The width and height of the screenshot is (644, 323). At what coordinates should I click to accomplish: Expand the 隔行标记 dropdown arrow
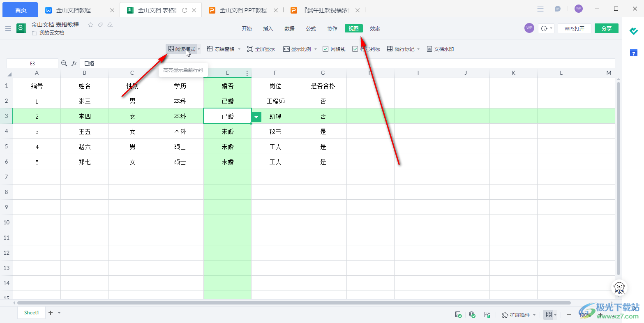418,49
